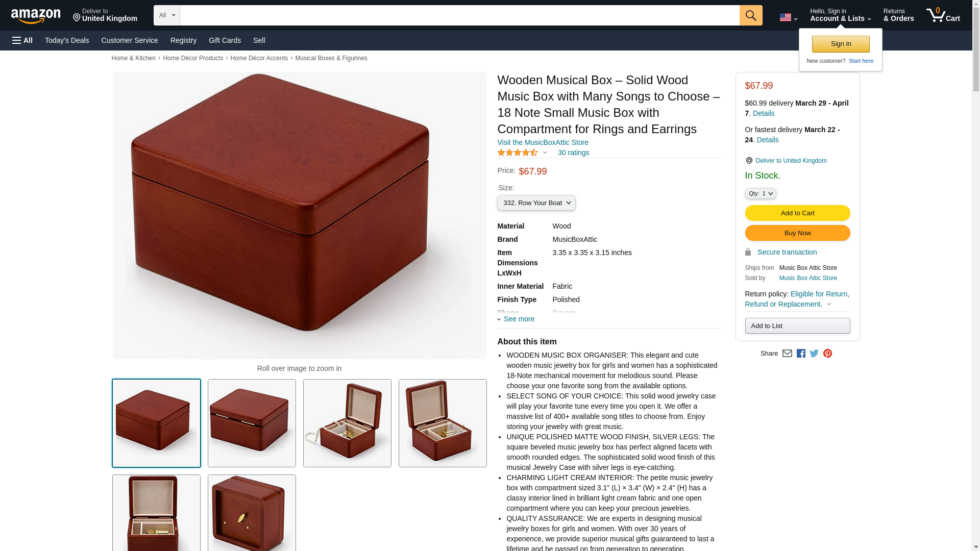Open the star rating popover arrow
Image resolution: width=980 pixels, height=551 pixels.
click(x=545, y=153)
